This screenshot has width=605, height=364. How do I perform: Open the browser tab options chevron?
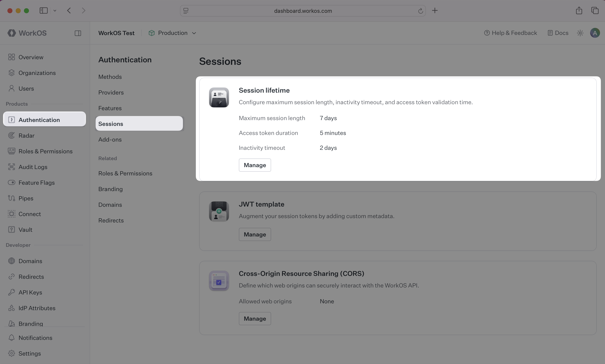[55, 11]
